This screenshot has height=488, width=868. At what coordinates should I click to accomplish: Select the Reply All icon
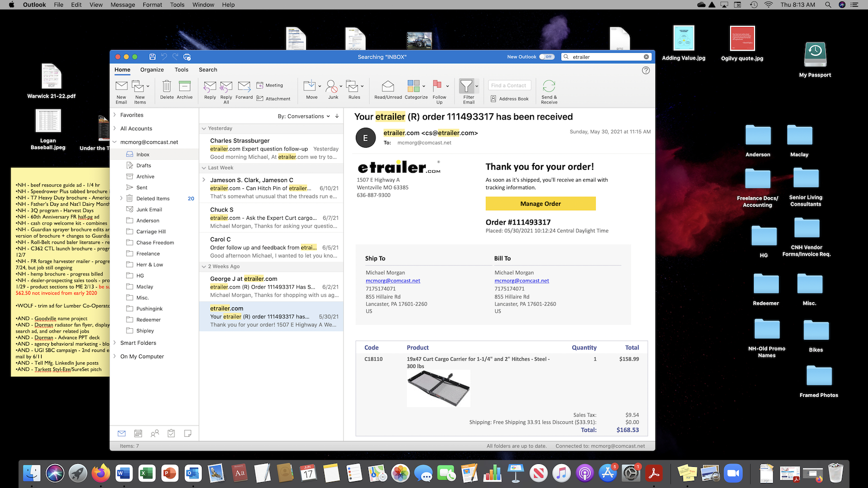coord(226,90)
